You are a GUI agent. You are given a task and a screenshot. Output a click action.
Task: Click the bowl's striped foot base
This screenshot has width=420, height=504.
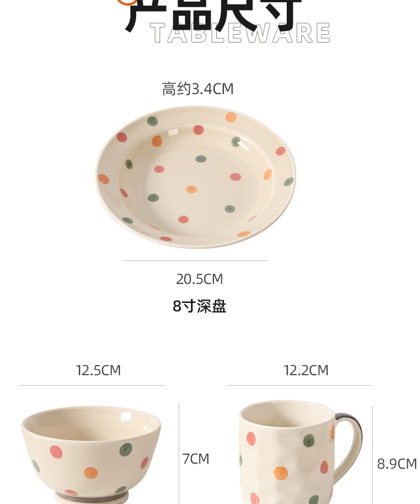[x=91, y=498]
